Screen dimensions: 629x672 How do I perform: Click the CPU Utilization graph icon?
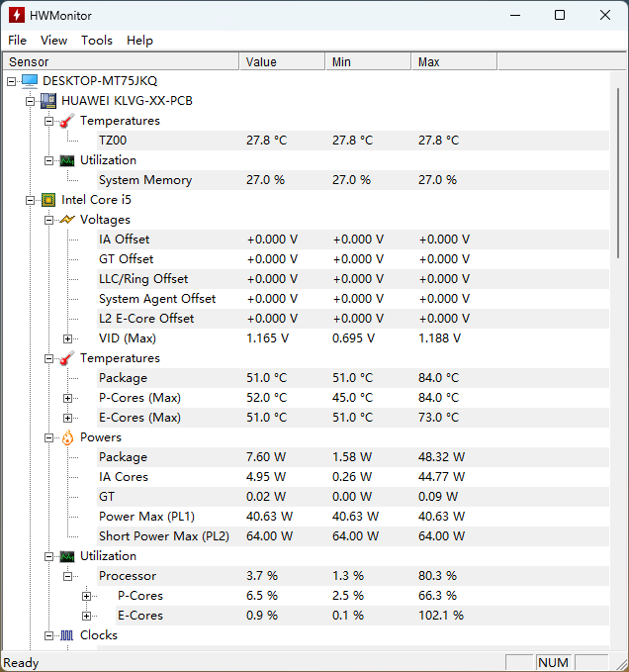(67, 556)
